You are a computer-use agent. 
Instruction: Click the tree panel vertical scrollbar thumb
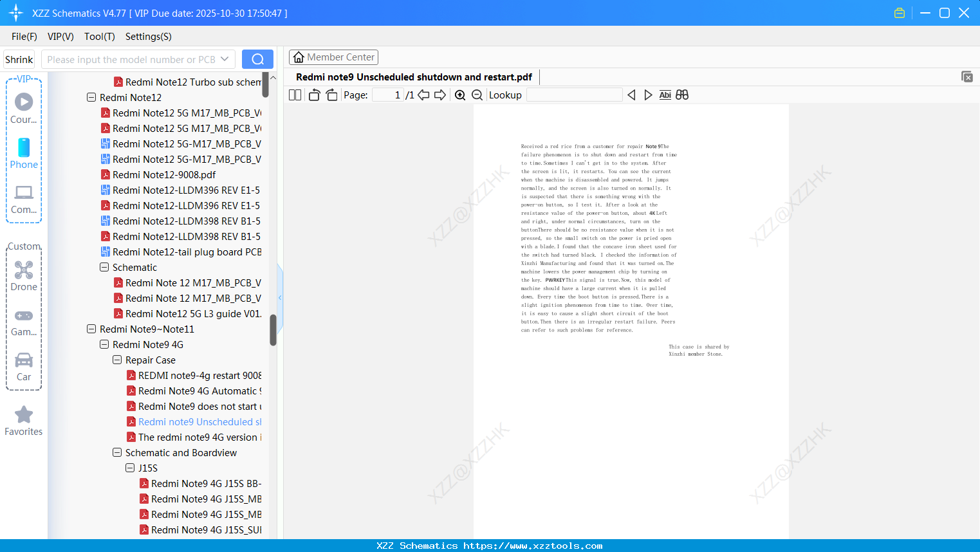273,330
